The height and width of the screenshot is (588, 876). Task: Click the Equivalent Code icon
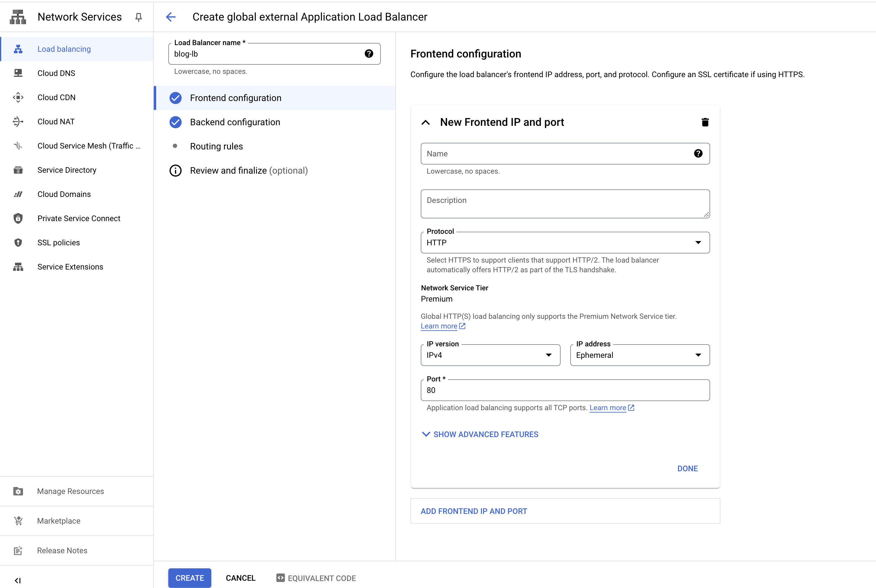(x=280, y=578)
